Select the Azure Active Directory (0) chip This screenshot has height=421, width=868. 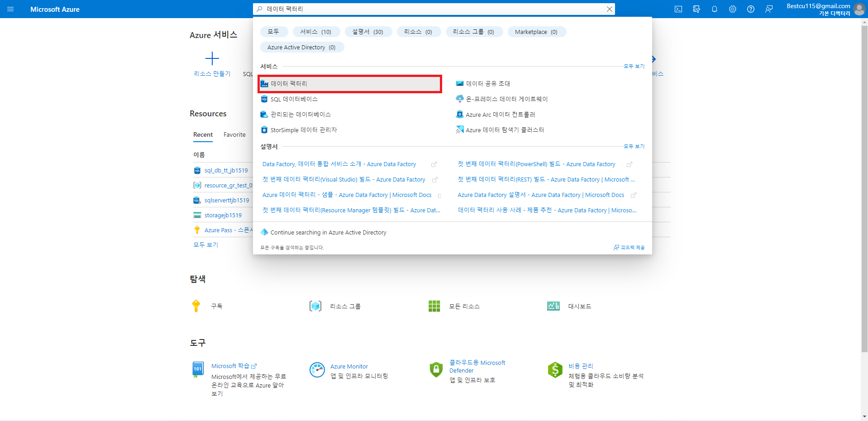pos(302,47)
